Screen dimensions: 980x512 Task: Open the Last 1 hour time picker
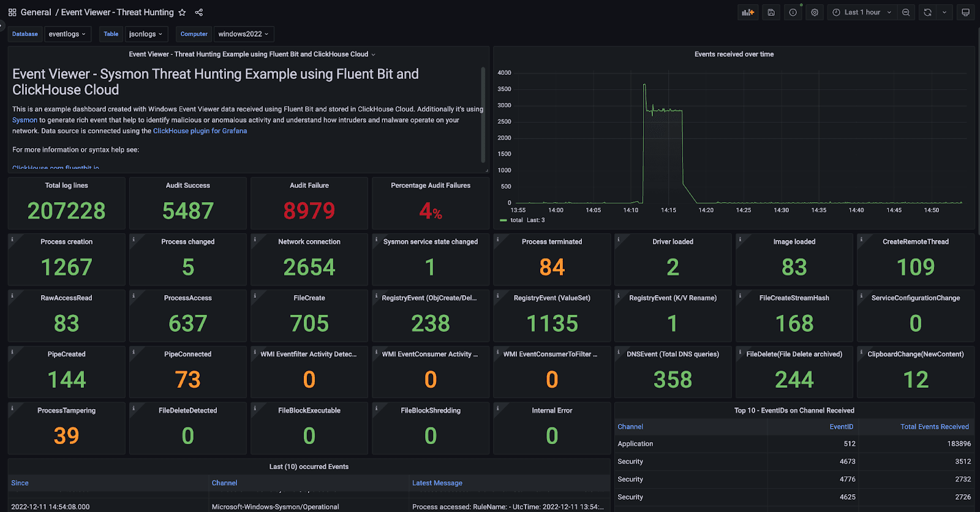coord(862,12)
